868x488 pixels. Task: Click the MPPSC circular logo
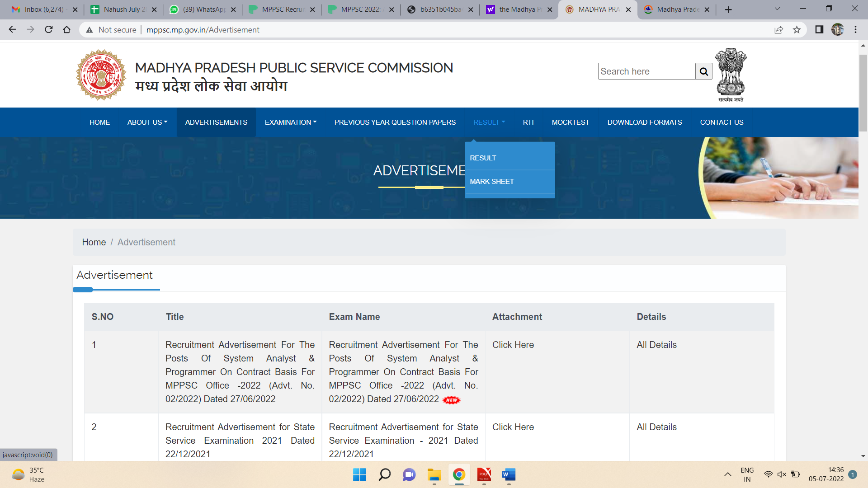[101, 75]
